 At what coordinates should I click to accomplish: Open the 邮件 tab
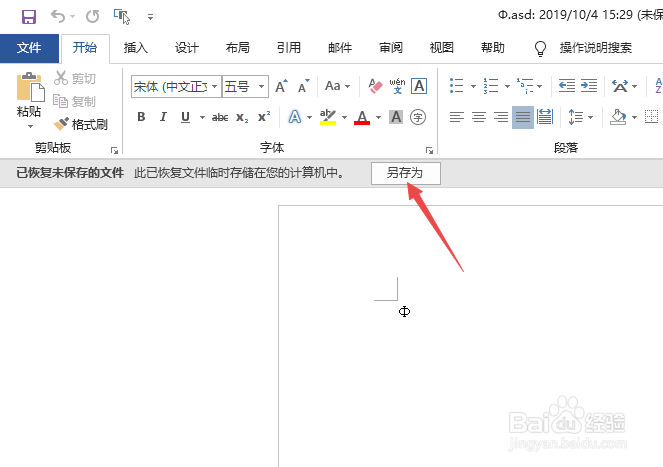pos(340,48)
